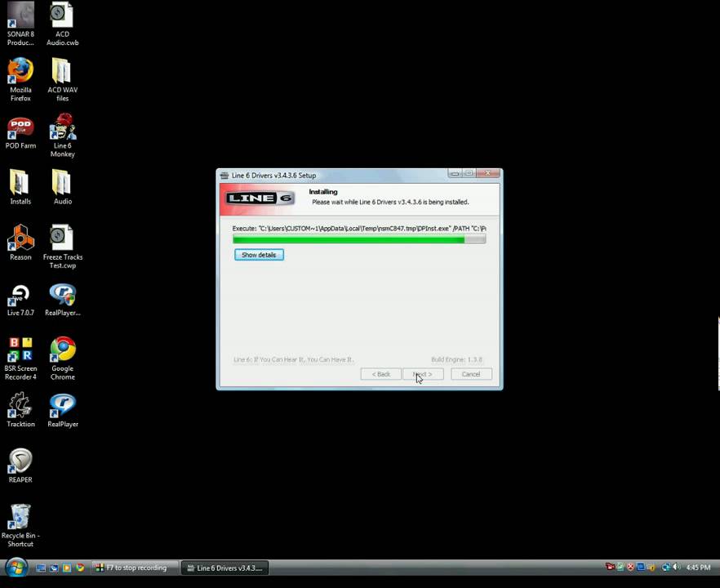Open the Audio folder on desktop
The height and width of the screenshot is (588, 720).
[x=62, y=186]
